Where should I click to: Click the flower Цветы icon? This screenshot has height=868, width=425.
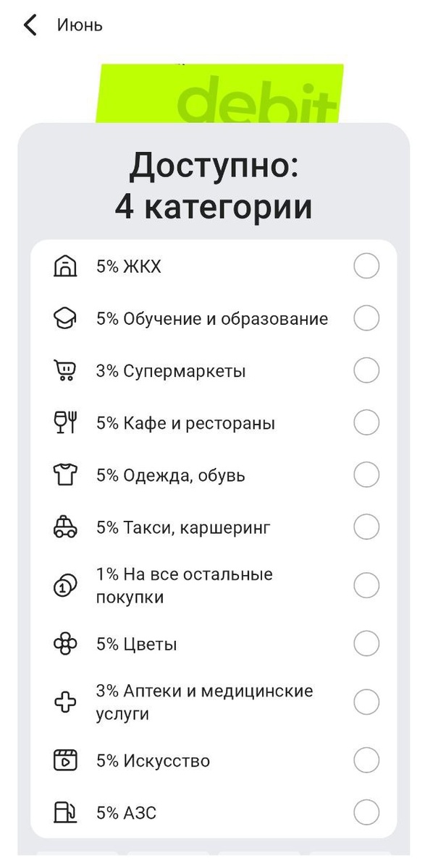pyautogui.click(x=66, y=642)
